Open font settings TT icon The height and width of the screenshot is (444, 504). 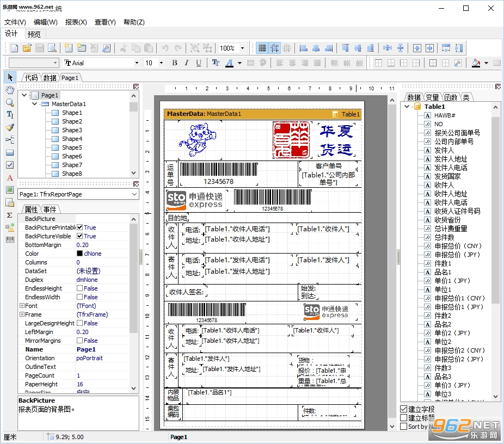coord(216,63)
